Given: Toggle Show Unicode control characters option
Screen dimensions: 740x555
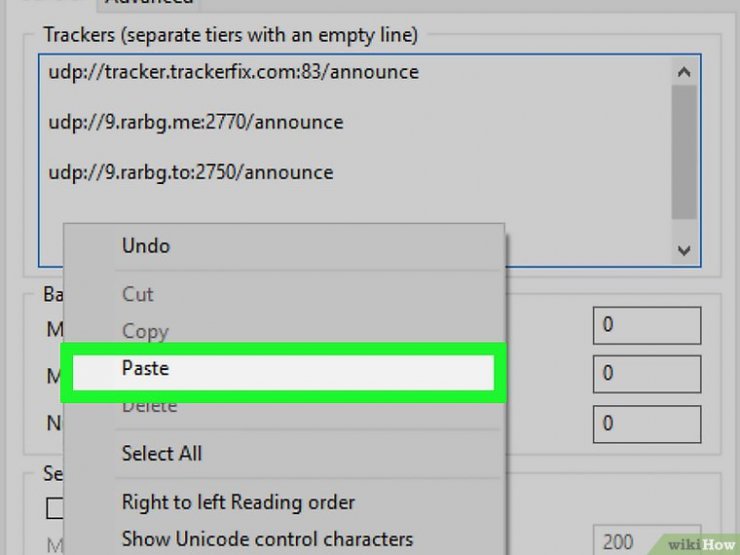Looking at the screenshot, I should point(268,539).
